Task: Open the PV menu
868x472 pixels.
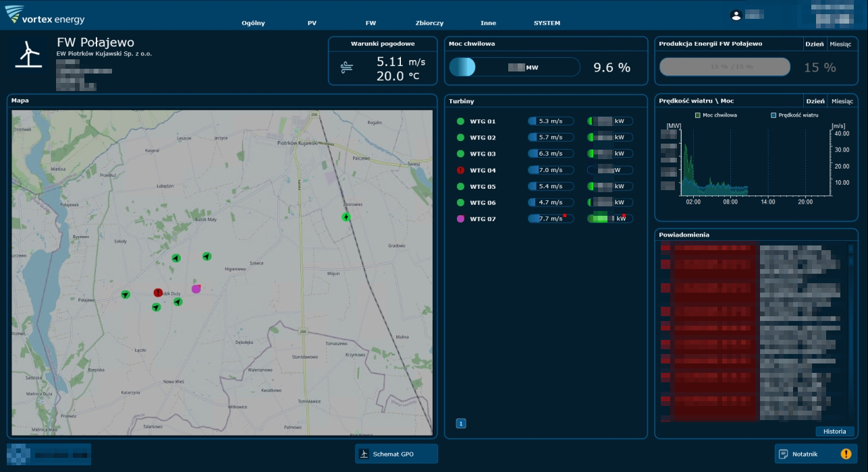Action: point(312,23)
